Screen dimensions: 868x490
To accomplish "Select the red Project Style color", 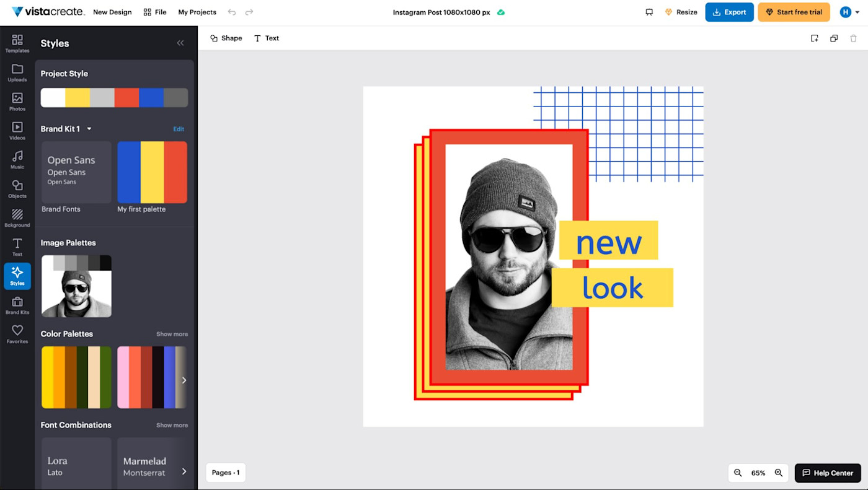I will pyautogui.click(x=126, y=98).
